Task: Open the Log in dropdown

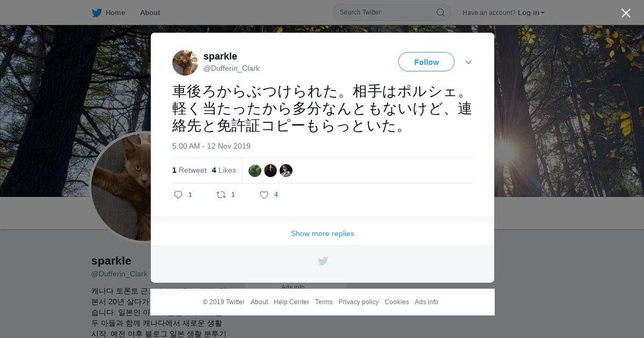Action: (531, 13)
